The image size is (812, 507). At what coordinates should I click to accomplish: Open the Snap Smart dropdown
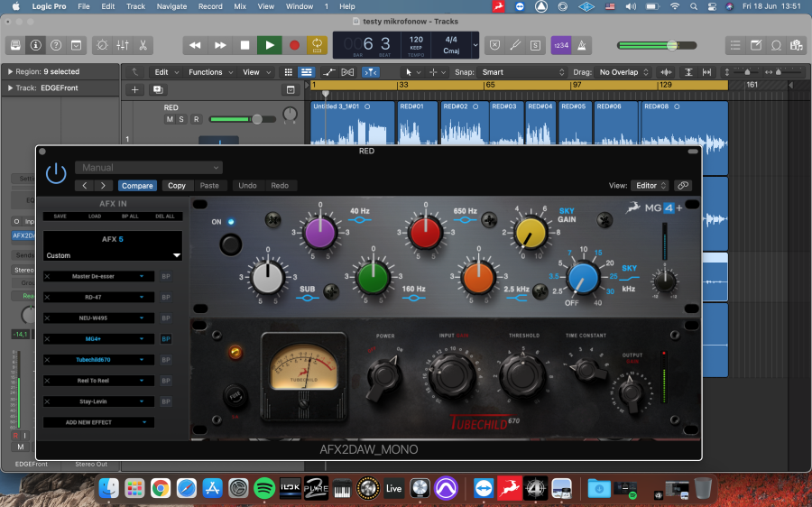[522, 72]
